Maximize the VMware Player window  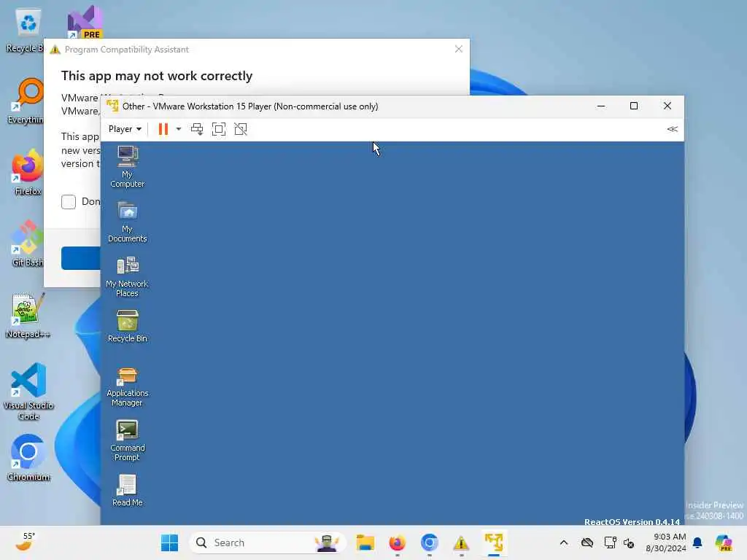pos(634,106)
